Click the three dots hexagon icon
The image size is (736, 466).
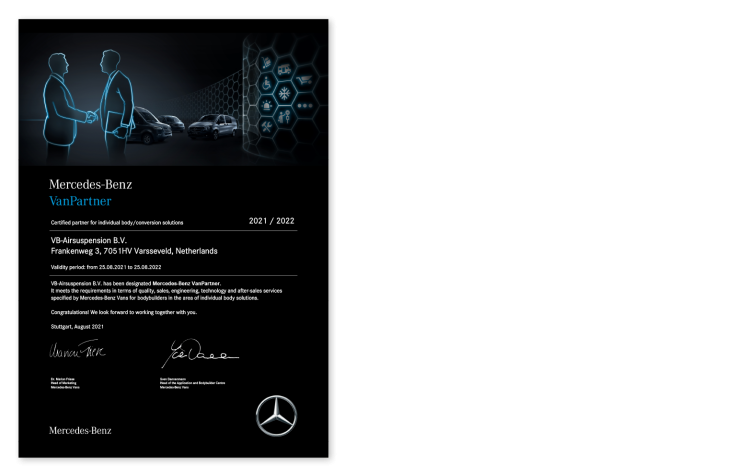coord(305,106)
